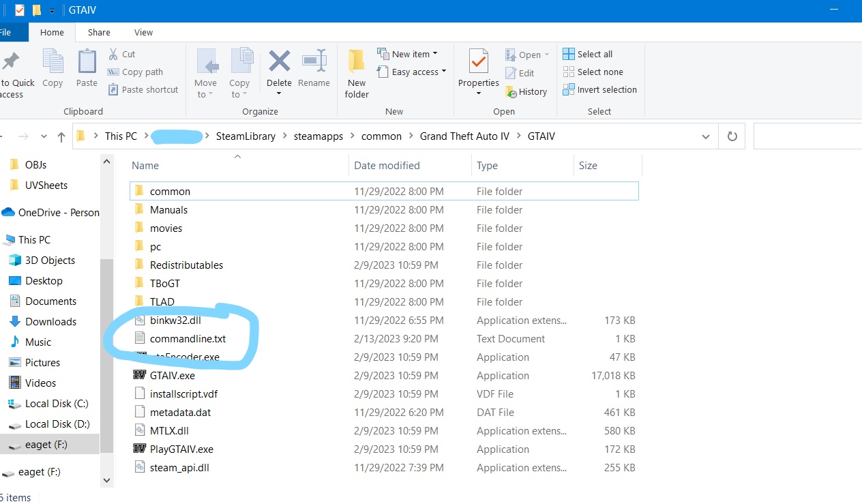Click the search input field
862x504 pixels.
[x=807, y=136]
